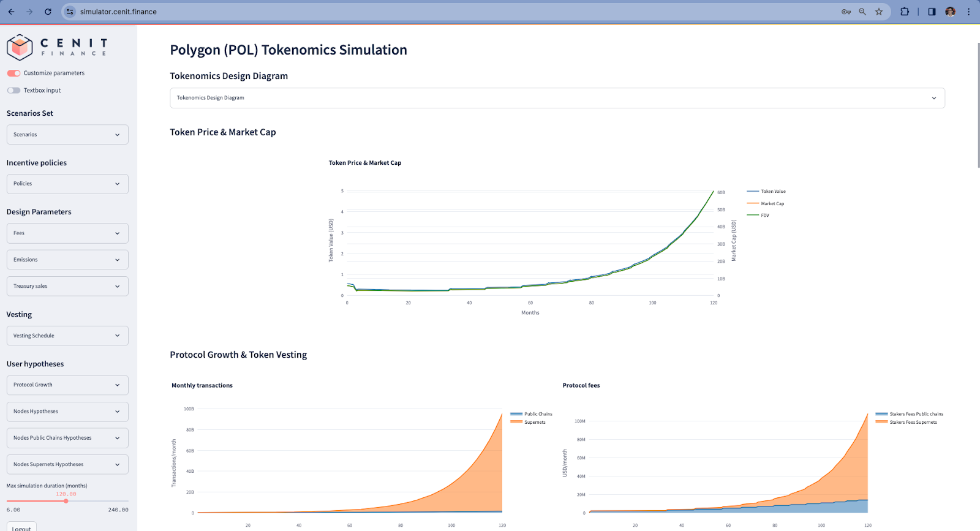The width and height of the screenshot is (980, 531).
Task: Click the browser back arrow
Action: coord(11,12)
